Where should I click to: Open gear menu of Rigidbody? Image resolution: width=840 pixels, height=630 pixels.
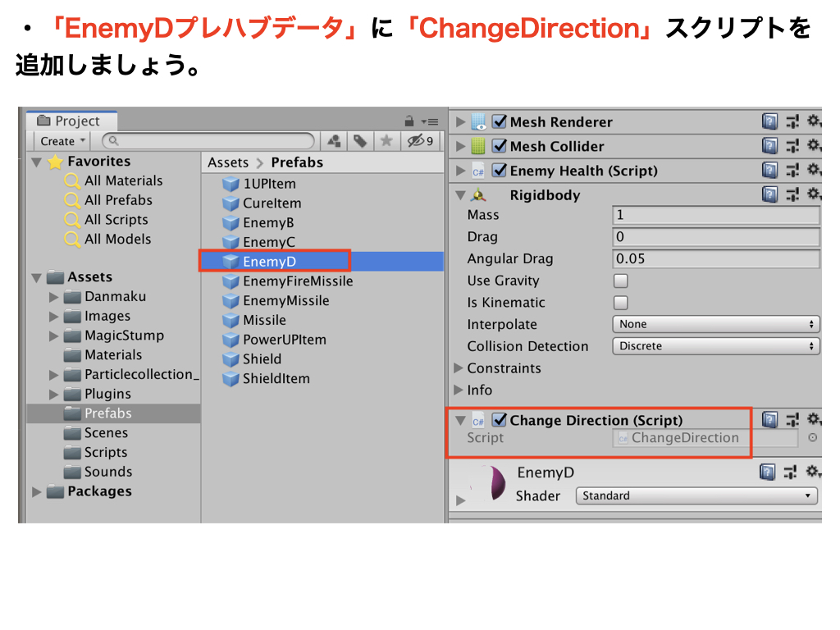point(814,194)
